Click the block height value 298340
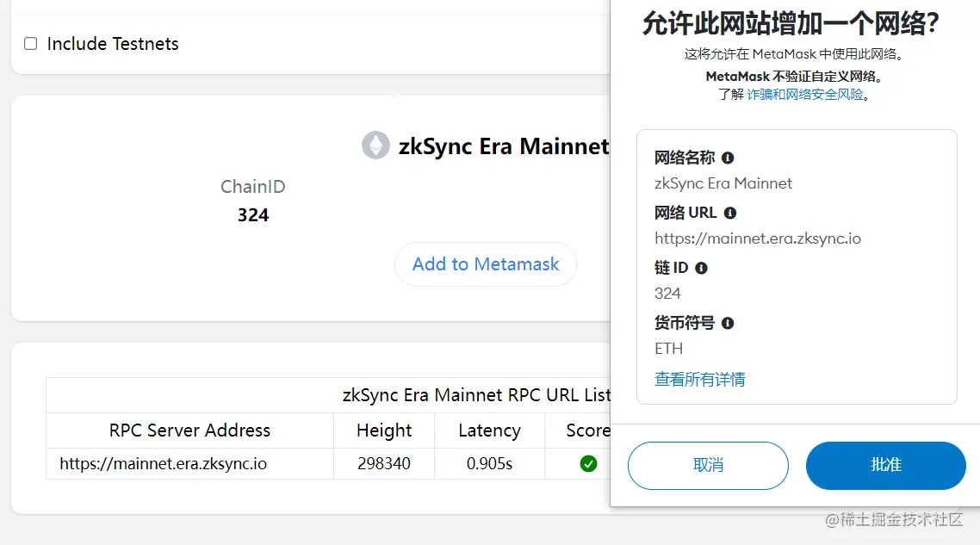Image resolution: width=980 pixels, height=545 pixels. (384, 464)
